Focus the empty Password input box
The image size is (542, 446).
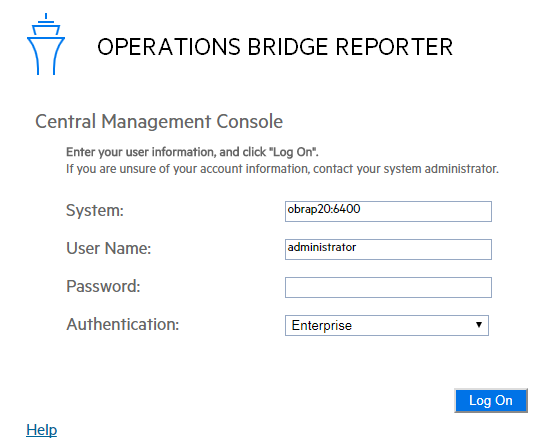(x=388, y=287)
